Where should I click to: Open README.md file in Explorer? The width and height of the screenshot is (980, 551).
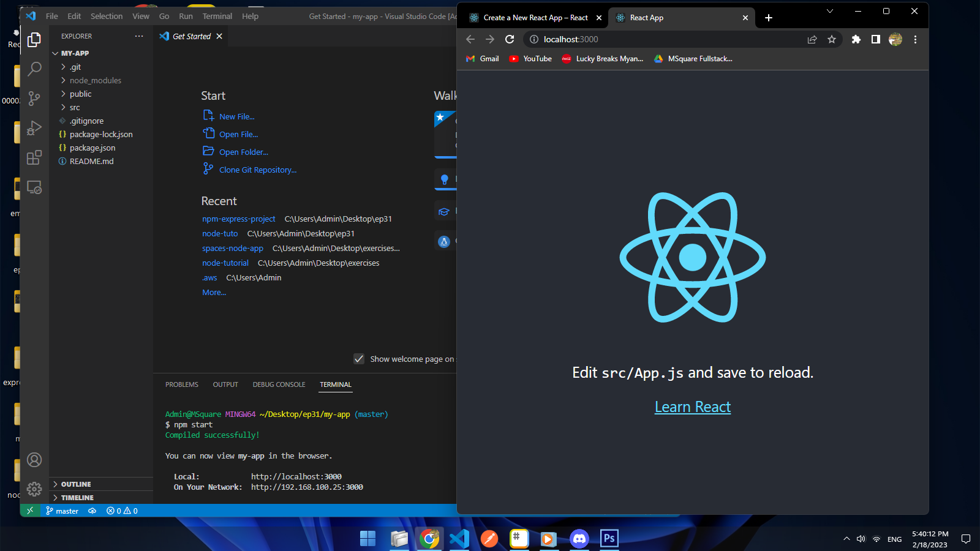pos(91,161)
